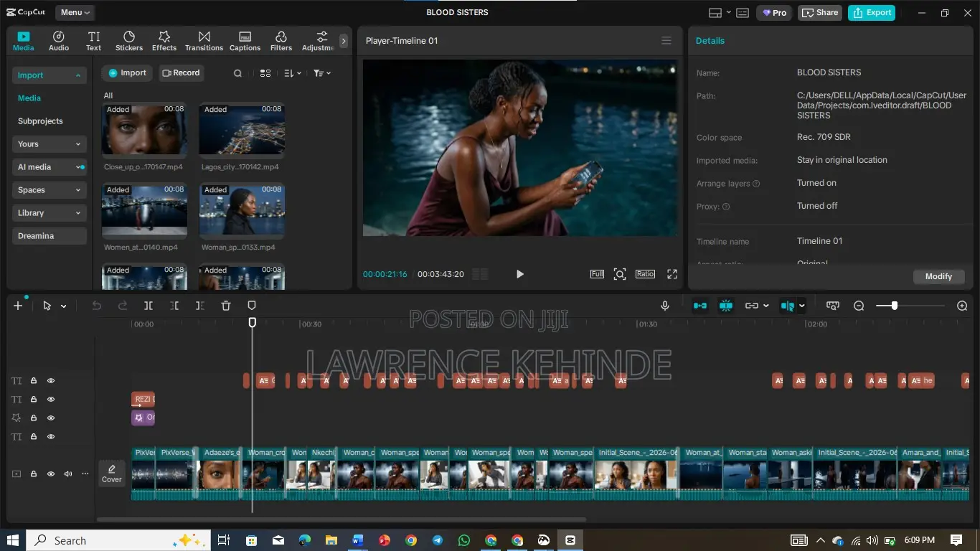Image resolution: width=980 pixels, height=551 pixels.
Task: Open the keyboard shortcuts icon
Action: [743, 13]
